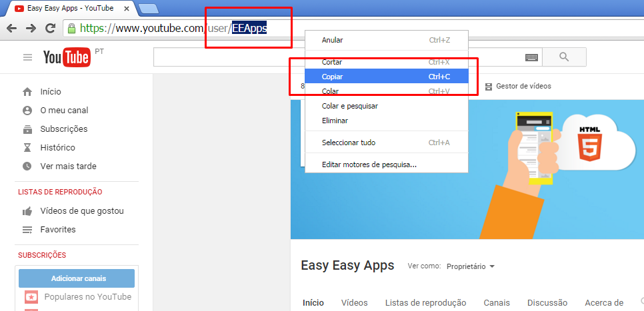The image size is (644, 311).
Task: Open the Ver como Proprietário dropdown
Action: tap(470, 266)
